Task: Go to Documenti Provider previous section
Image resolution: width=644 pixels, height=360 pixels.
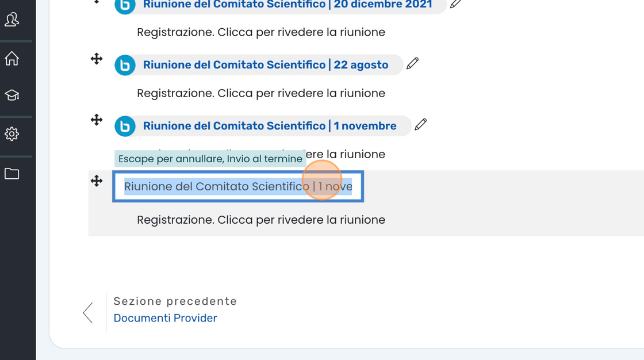Action: (x=165, y=318)
